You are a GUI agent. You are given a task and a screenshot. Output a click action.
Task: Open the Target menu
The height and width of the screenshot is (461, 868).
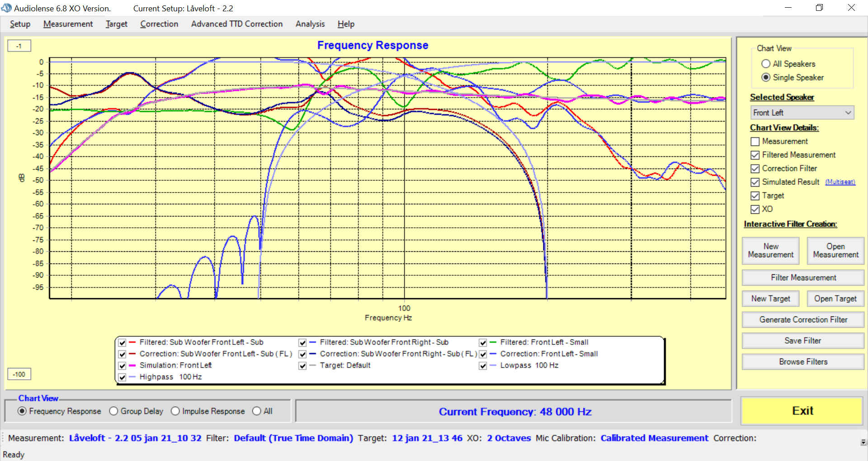pyautogui.click(x=117, y=24)
